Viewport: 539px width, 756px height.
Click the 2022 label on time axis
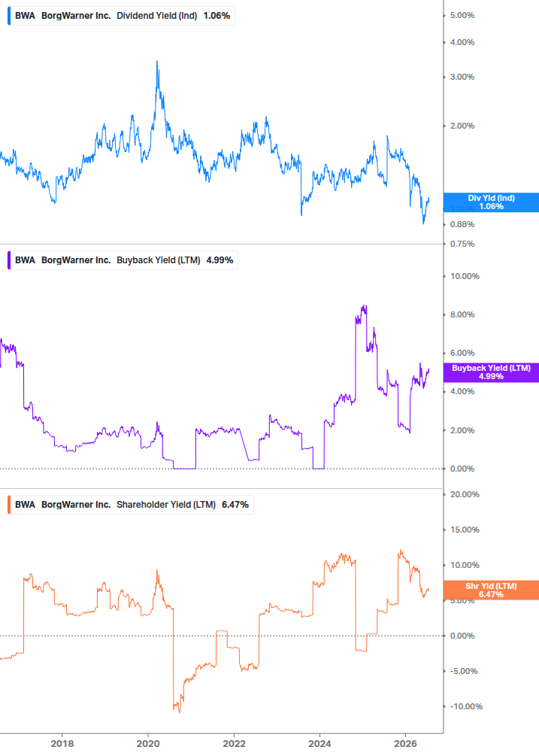pos(234,743)
